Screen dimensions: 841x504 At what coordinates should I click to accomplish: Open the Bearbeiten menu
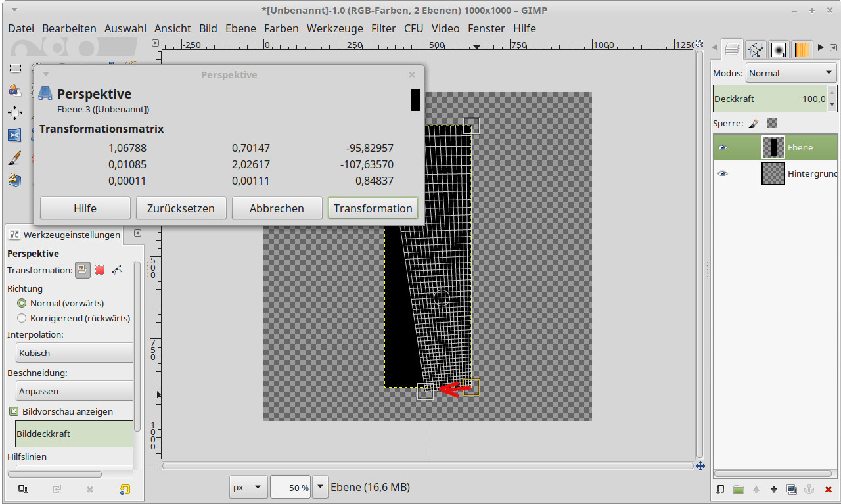click(x=69, y=28)
